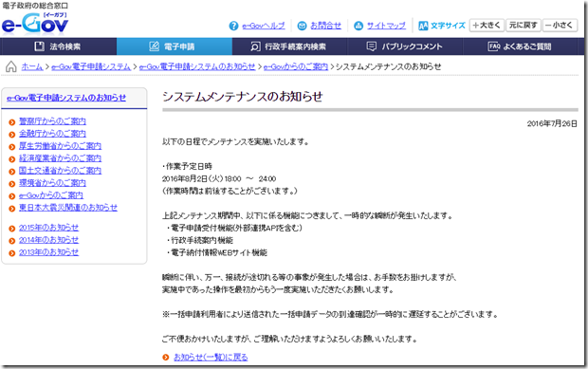
Task: Click the question mark help icon
Action: point(233,26)
